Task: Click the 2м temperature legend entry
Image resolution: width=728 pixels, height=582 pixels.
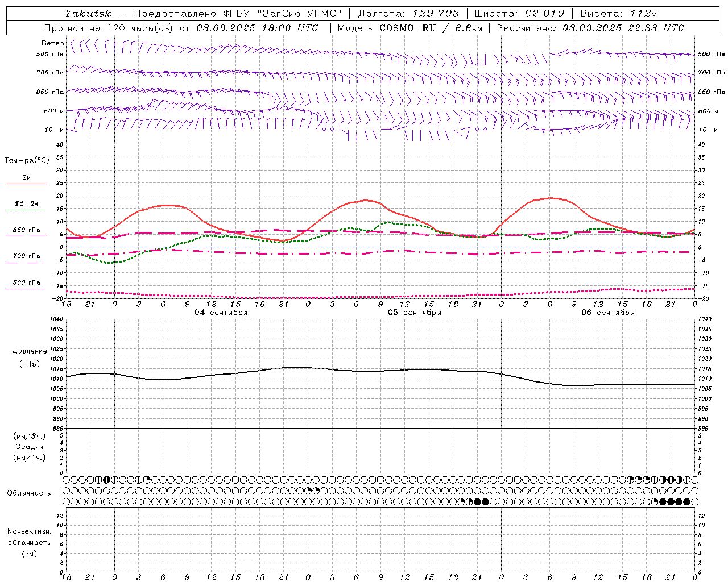Action: tap(27, 177)
